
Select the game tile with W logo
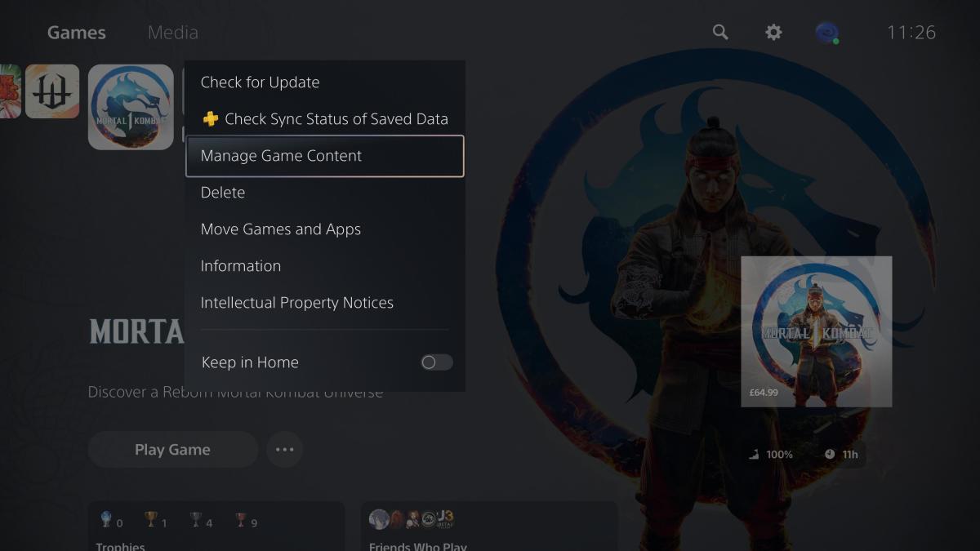(52, 91)
